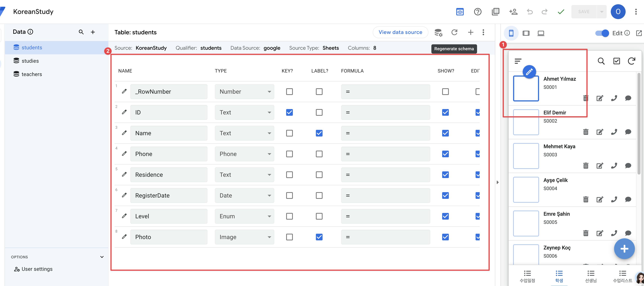Screen dimensions: 644x286
Task: Click the Regenerate schema refresh icon
Action: pyautogui.click(x=454, y=32)
